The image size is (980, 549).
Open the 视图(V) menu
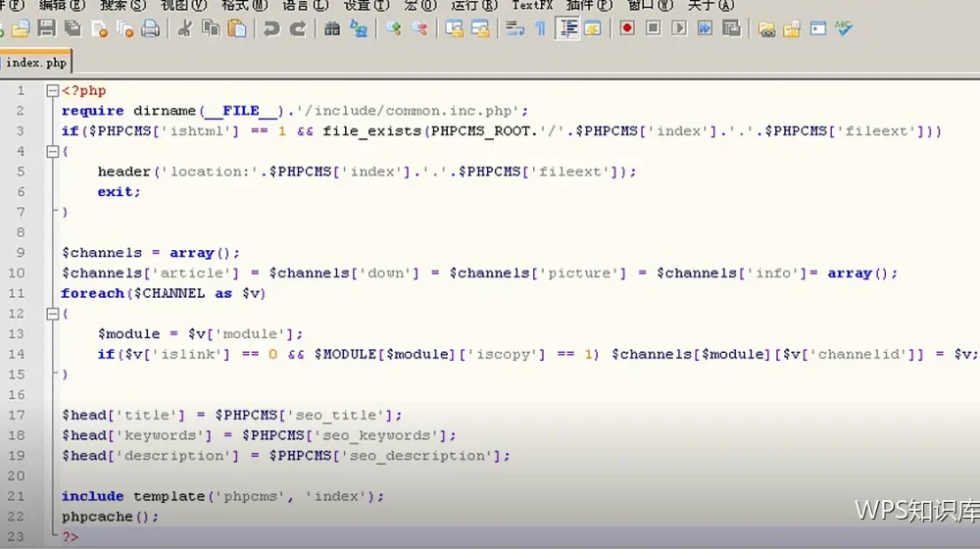[184, 6]
